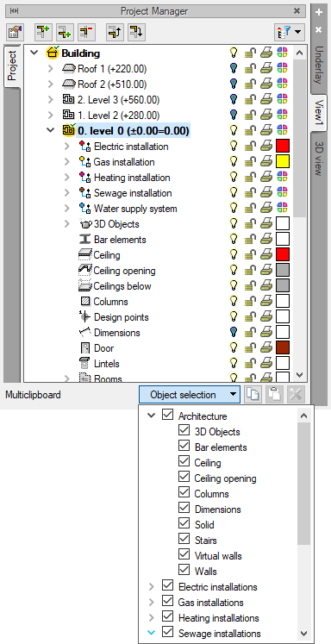Click the multiclipboard copy icon

[x=253, y=395]
